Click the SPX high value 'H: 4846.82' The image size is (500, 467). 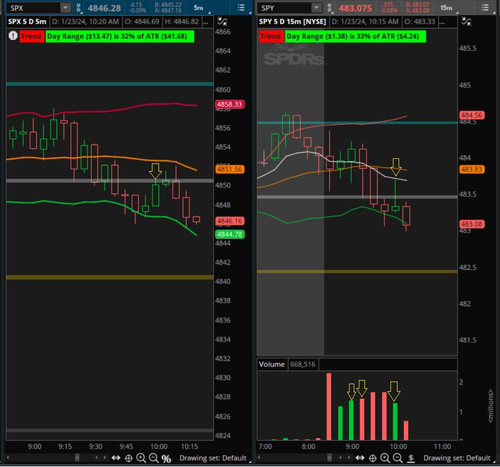tap(182, 22)
